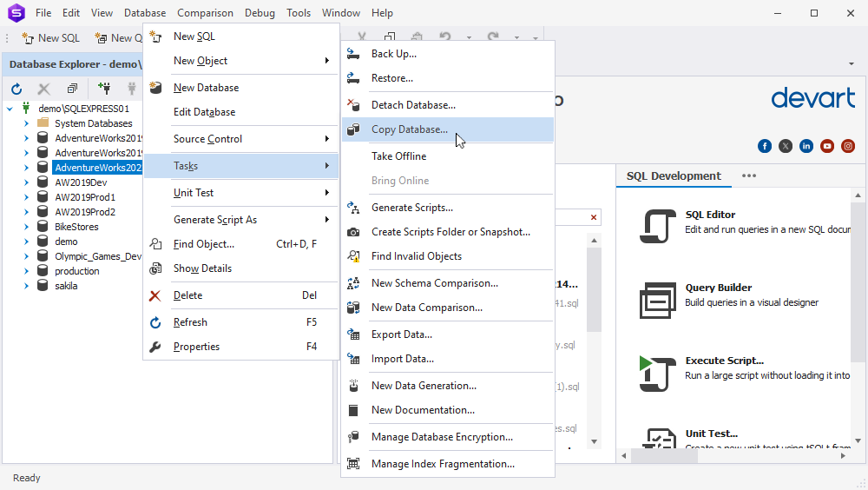The image size is (868, 490).
Task: Open Unit Test submenu
Action: (240, 193)
